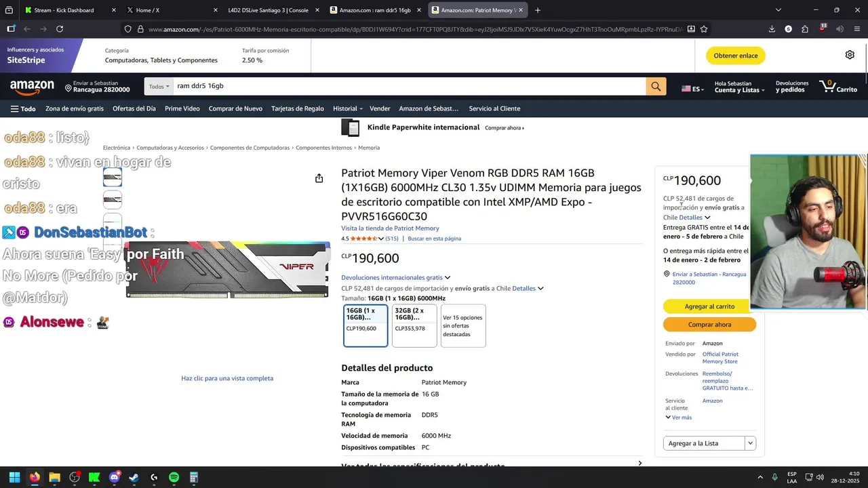Open the ES language selector
This screenshot has width=868, height=488.
pos(692,89)
